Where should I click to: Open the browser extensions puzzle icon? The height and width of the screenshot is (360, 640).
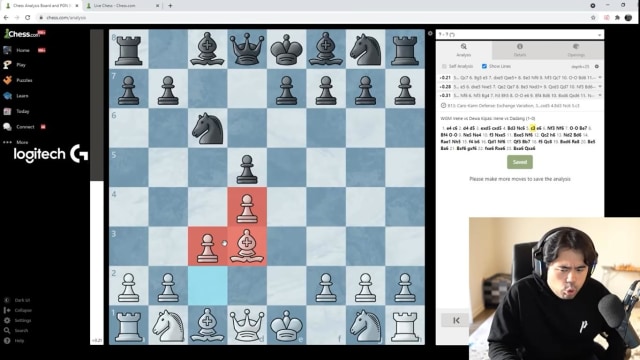617,18
